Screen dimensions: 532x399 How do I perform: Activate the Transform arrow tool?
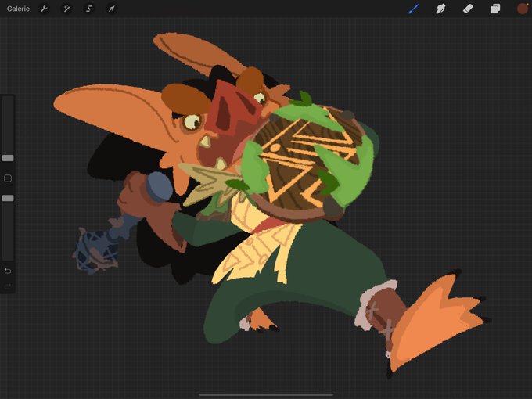pos(112,9)
